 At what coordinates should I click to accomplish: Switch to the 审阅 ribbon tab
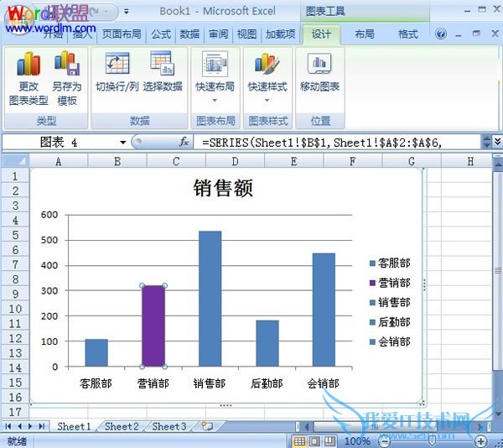pos(218,34)
